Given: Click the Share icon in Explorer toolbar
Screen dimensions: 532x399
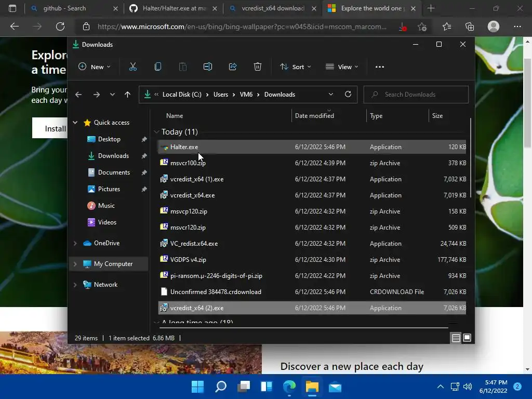Looking at the screenshot, I should point(233,67).
